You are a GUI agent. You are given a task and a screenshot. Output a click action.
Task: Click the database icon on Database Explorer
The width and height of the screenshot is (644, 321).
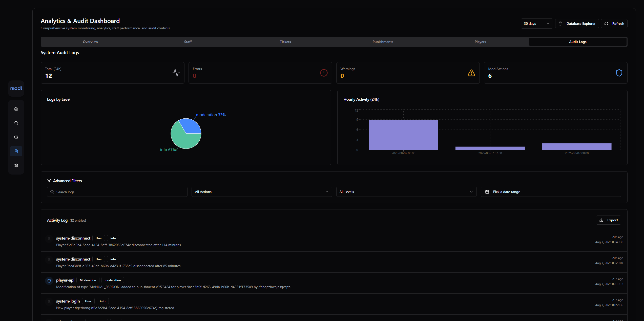[560, 24]
